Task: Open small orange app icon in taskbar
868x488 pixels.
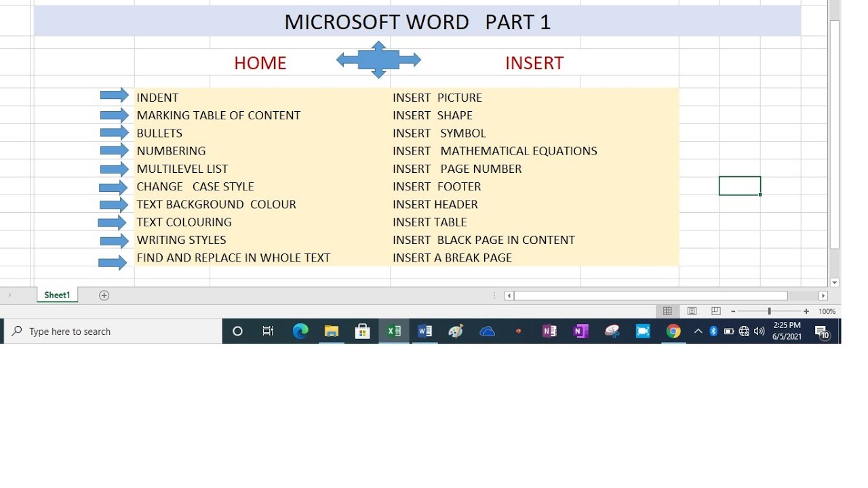Action: point(519,331)
